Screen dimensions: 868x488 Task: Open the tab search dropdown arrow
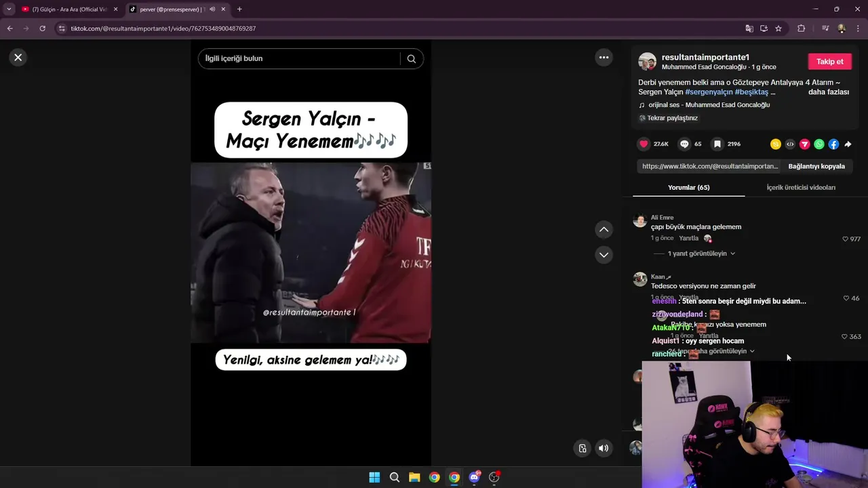click(8, 9)
